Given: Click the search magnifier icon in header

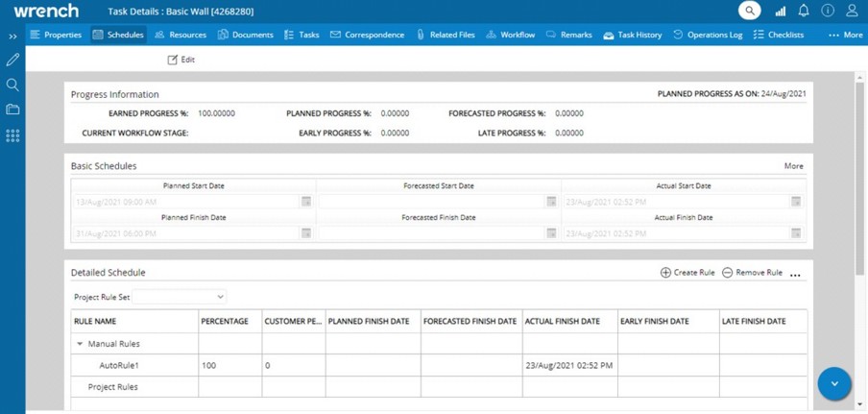Looking at the screenshot, I should (x=749, y=11).
